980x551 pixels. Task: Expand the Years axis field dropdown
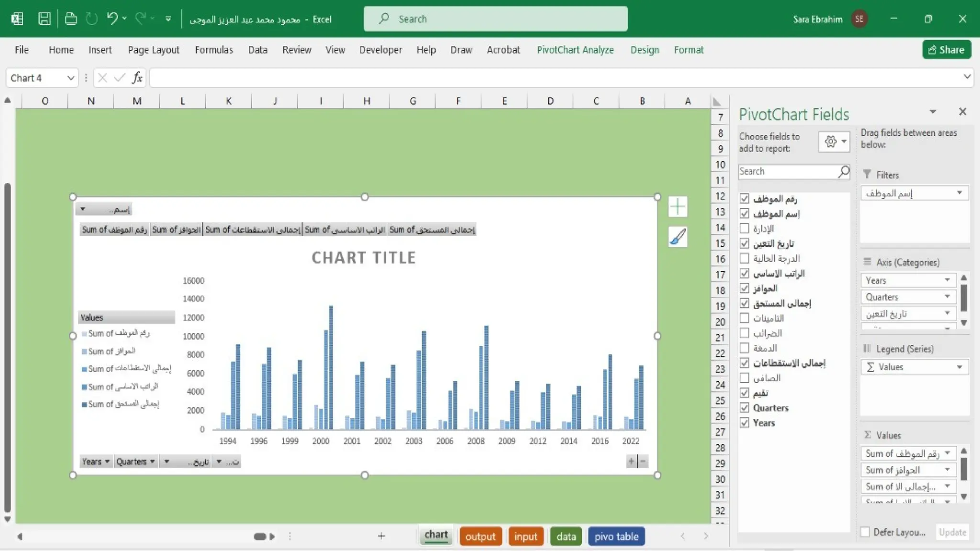point(947,280)
